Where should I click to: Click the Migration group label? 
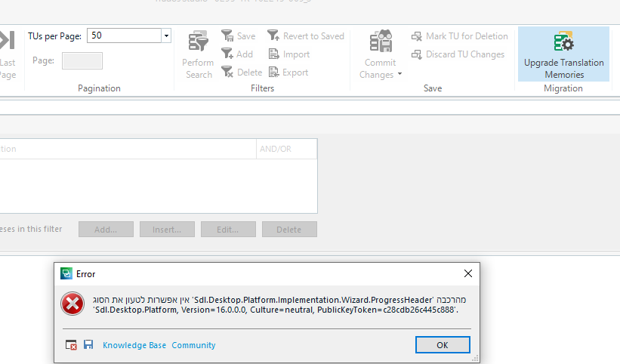point(563,88)
